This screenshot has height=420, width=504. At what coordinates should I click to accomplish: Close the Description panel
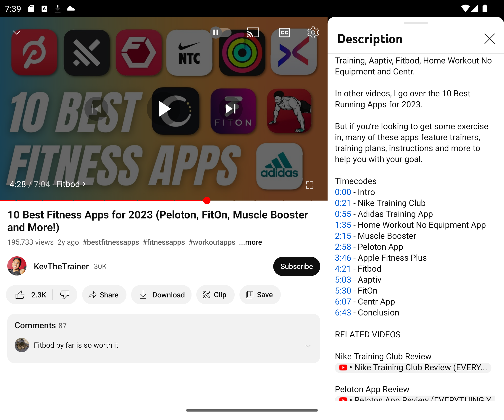point(489,39)
